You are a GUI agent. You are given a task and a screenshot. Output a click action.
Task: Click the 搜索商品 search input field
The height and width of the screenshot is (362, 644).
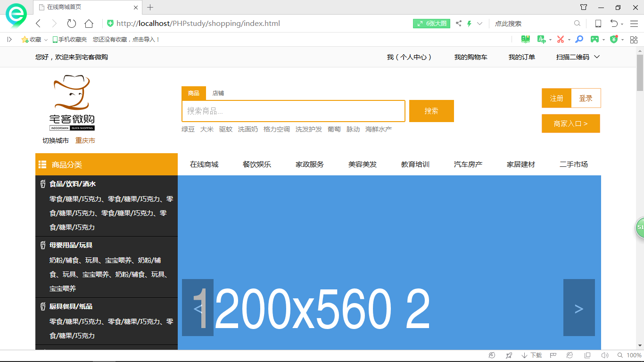coord(293,111)
